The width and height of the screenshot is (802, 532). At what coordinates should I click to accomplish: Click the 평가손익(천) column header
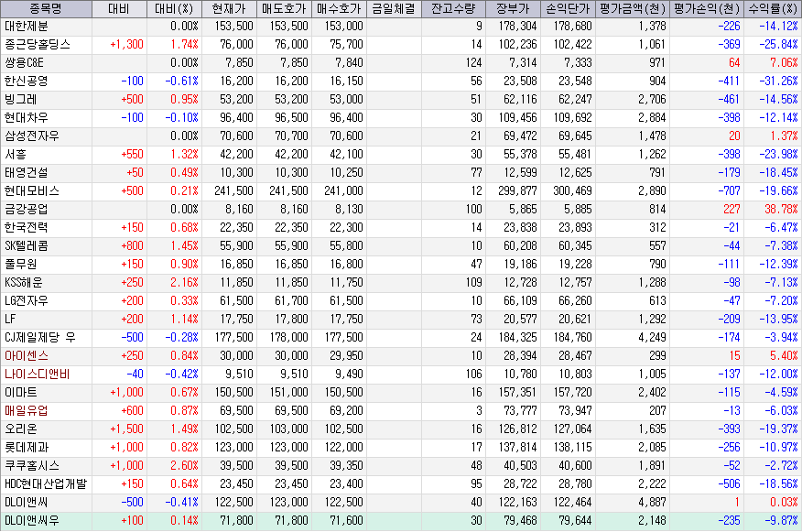click(707, 8)
